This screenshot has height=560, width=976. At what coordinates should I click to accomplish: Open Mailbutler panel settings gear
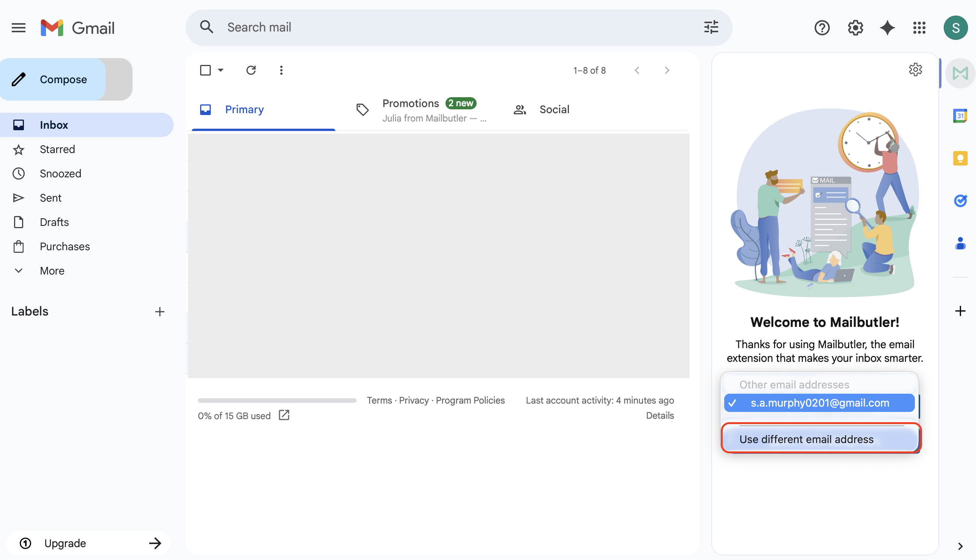point(915,69)
